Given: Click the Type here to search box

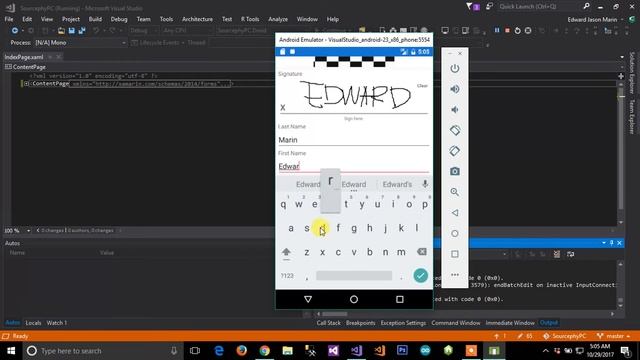Looking at the screenshot, I should (x=102, y=351).
